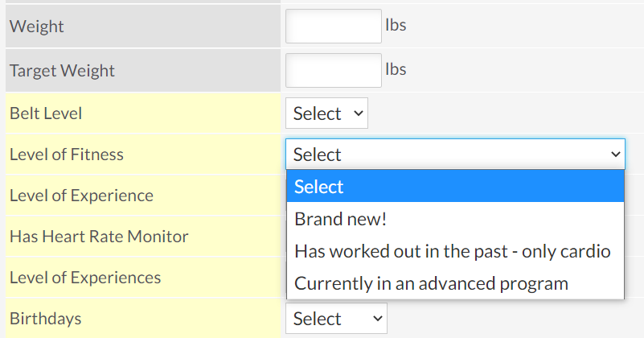Click the Has Heart Rate Monitor label
The image size is (644, 338).
pos(99,237)
